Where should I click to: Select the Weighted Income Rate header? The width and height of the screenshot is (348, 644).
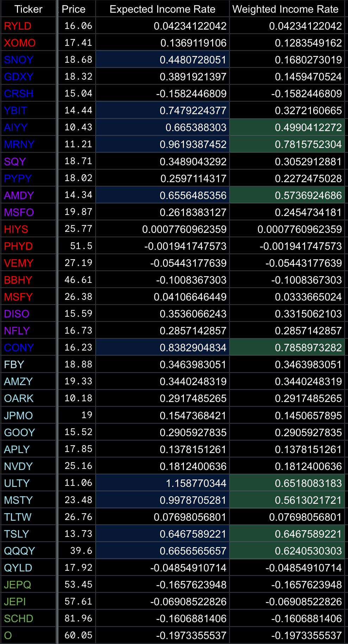click(x=287, y=9)
